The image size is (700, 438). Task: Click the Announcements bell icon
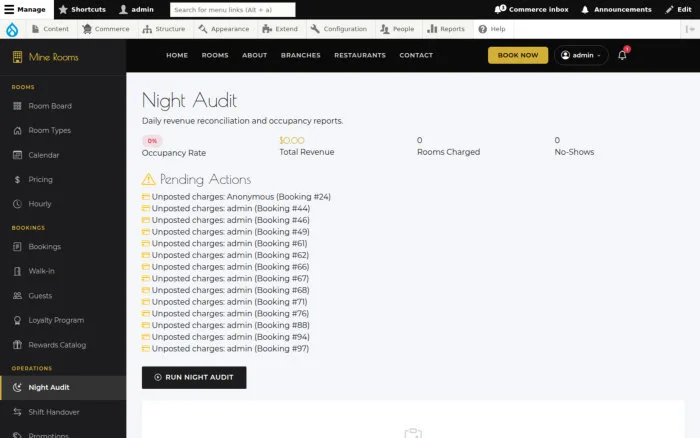click(585, 9)
